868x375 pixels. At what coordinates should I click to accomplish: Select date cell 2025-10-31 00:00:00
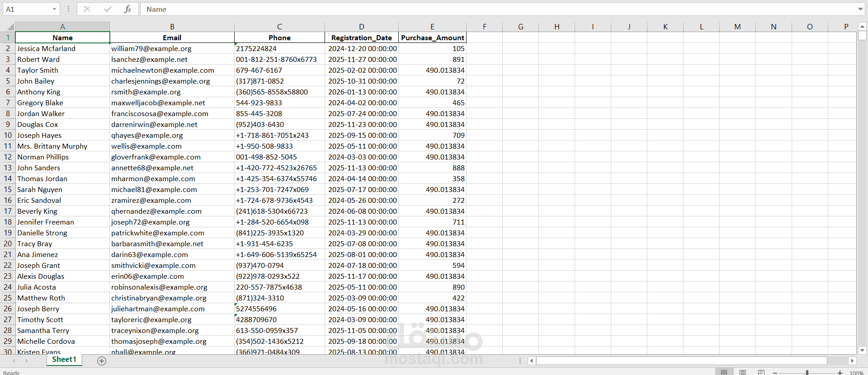pos(361,81)
